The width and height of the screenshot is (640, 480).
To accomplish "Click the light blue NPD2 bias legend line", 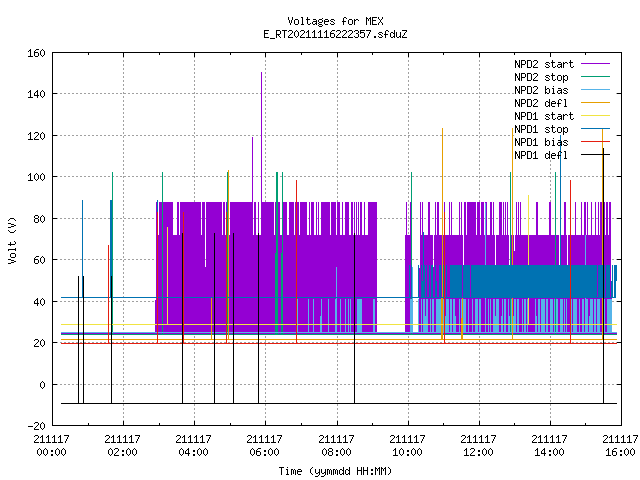I will [x=596, y=89].
